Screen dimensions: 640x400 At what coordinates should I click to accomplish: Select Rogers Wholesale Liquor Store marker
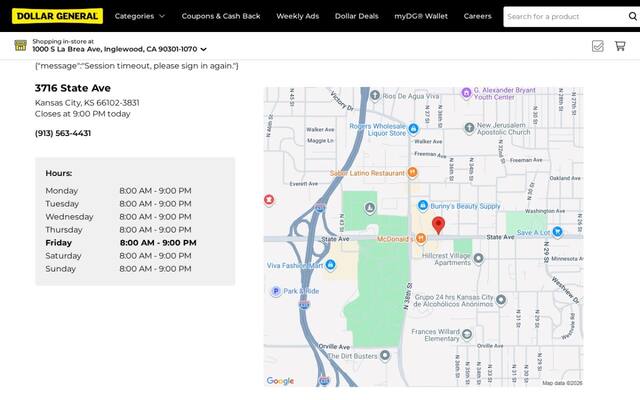[413, 129]
